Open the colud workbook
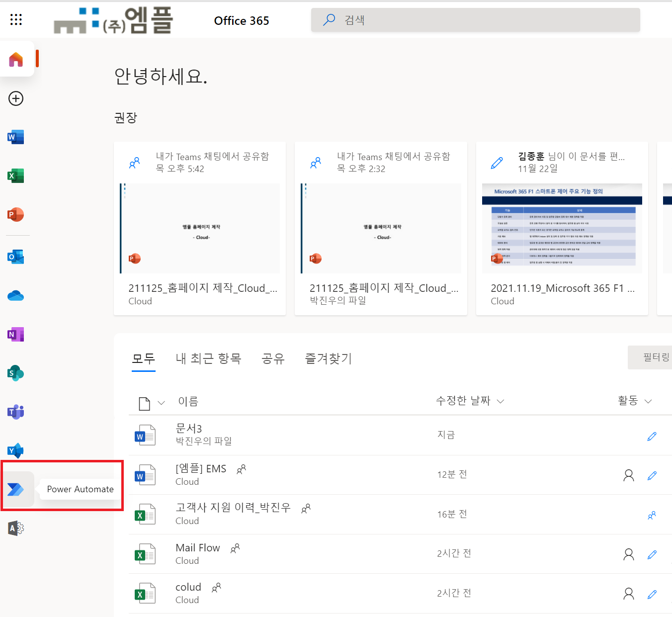 (x=188, y=587)
